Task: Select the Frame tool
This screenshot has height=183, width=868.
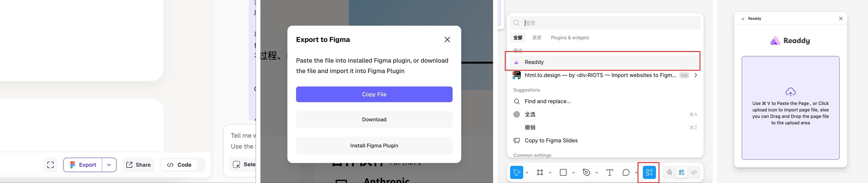Action: tap(540, 173)
